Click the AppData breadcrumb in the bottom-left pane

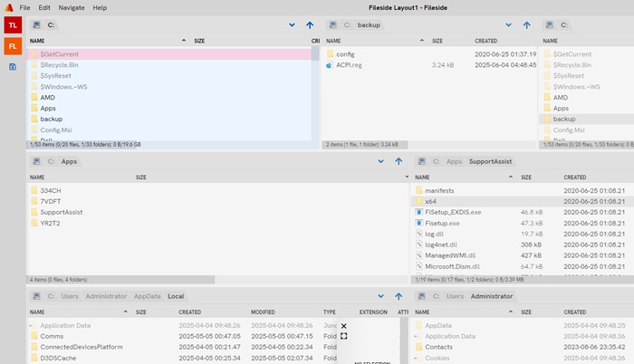click(x=148, y=296)
